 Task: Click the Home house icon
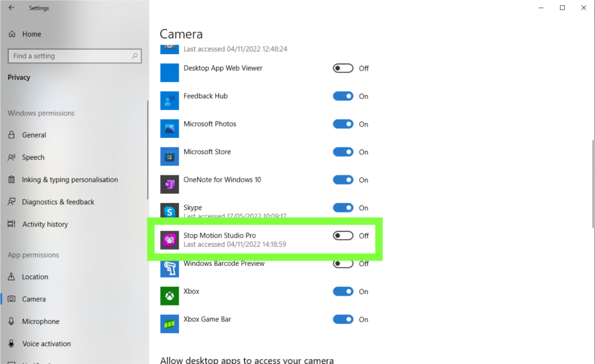[12, 34]
